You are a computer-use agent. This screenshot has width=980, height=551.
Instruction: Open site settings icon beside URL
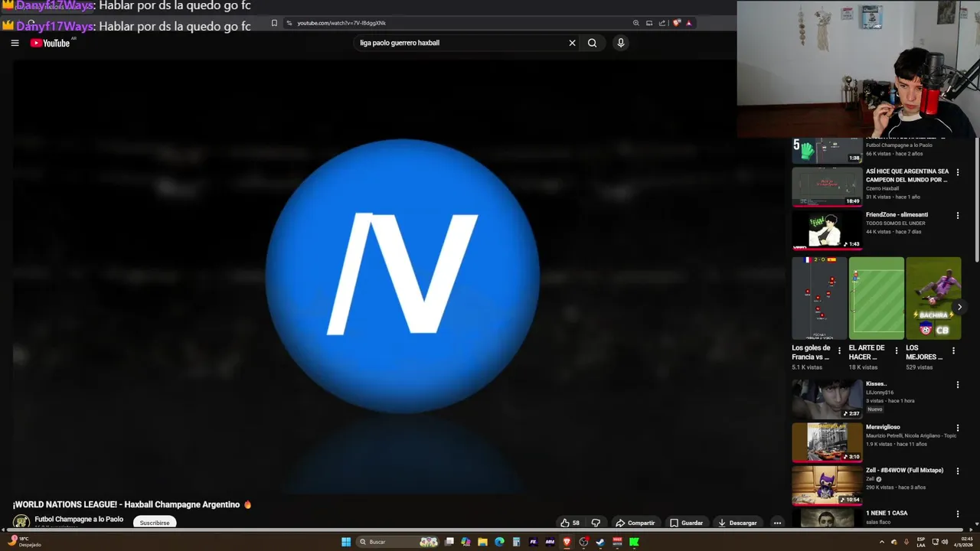[289, 23]
